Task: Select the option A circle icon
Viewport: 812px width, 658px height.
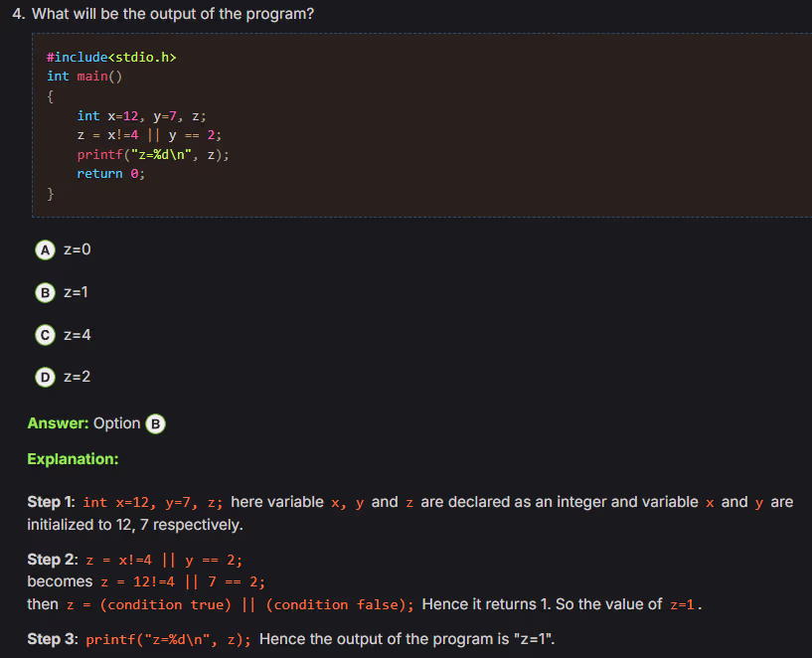Action: 45,249
